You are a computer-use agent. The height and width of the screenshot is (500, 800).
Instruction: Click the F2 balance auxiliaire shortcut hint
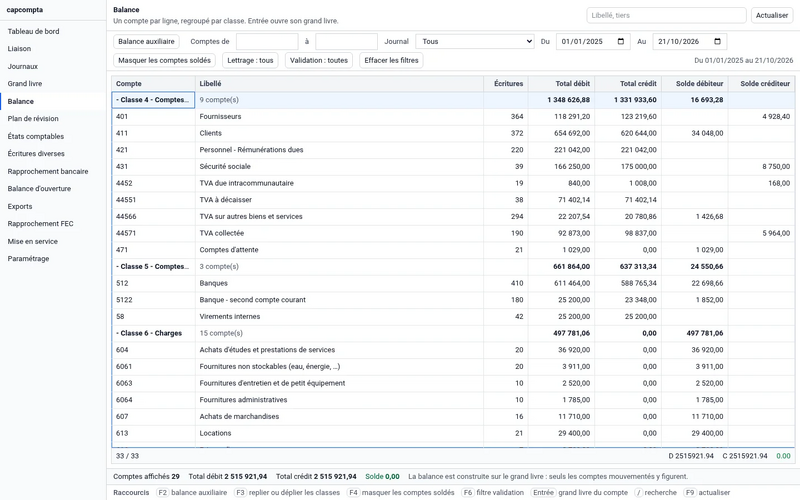(192, 492)
